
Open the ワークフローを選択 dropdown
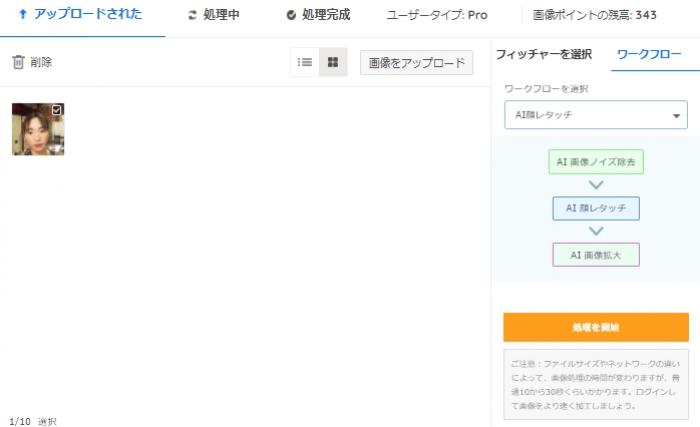(595, 115)
